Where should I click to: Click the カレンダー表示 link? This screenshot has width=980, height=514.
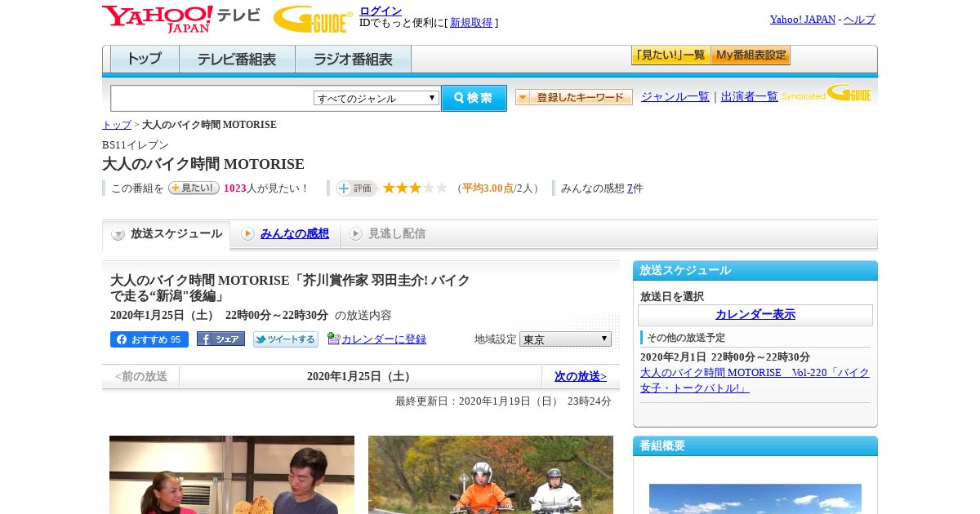tap(755, 314)
